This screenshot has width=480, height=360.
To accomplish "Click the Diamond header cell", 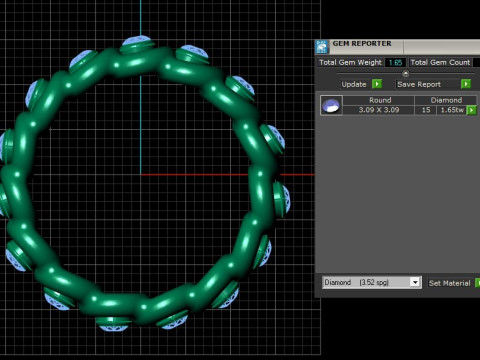I will (x=446, y=100).
